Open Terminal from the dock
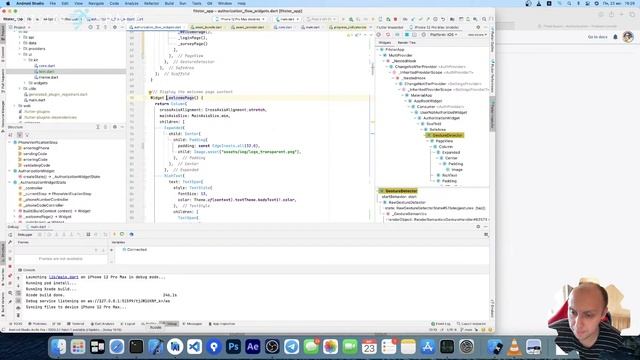This screenshot has height=360, width=640. tap(136, 347)
